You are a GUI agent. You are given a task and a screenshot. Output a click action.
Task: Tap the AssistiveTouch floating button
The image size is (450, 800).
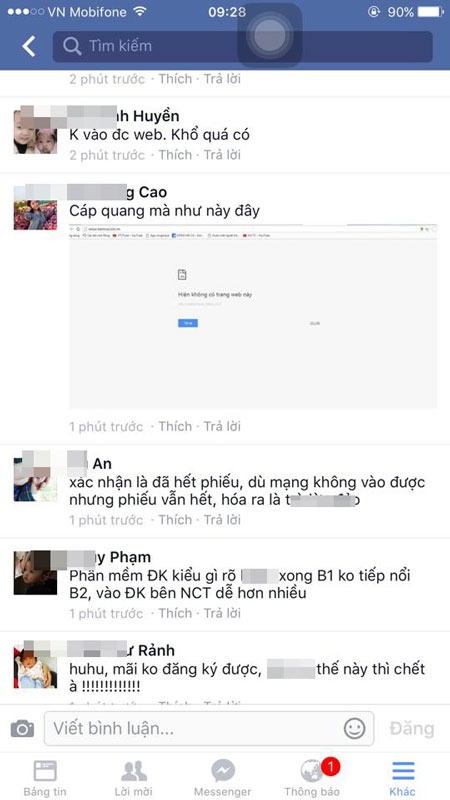tap(270, 35)
